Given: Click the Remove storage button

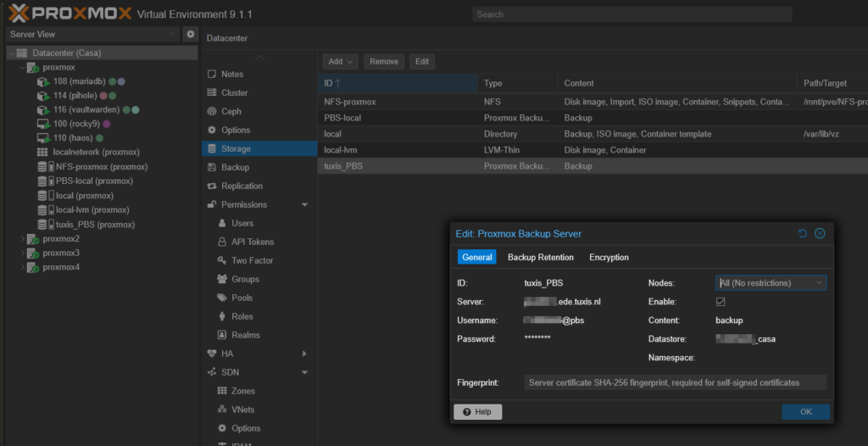Looking at the screenshot, I should 384,62.
